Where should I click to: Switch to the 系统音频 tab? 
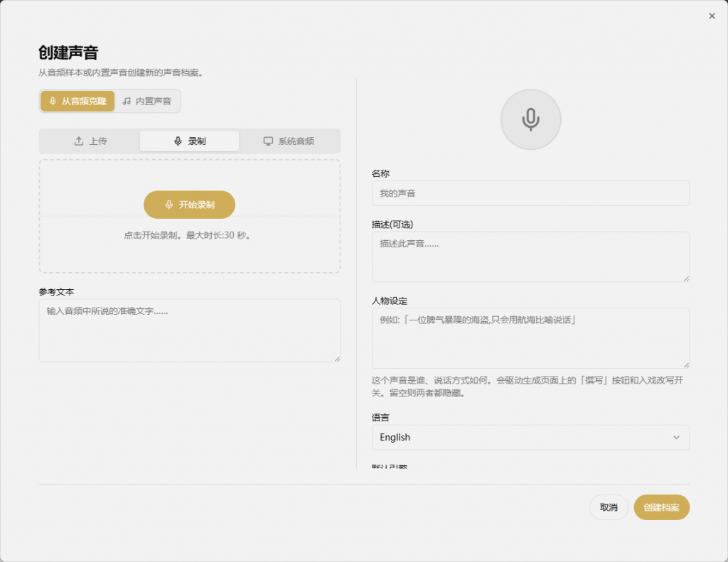pos(289,141)
